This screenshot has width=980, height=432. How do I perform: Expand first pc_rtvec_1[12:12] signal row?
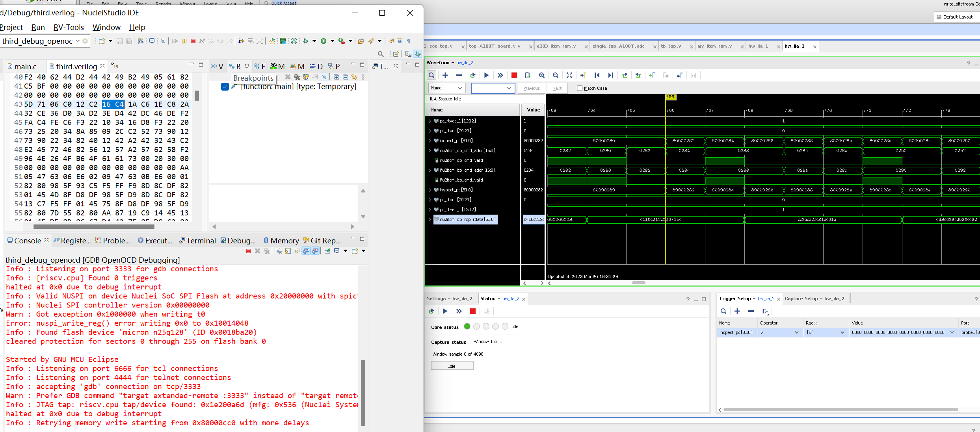[x=430, y=121]
